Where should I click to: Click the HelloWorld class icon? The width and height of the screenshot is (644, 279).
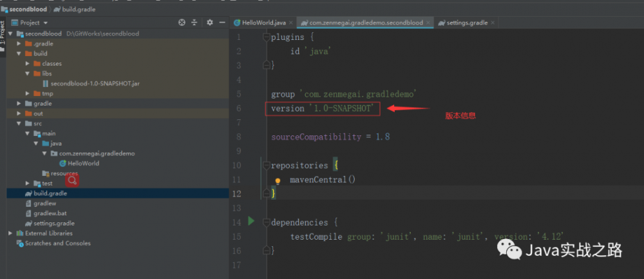pyautogui.click(x=63, y=163)
